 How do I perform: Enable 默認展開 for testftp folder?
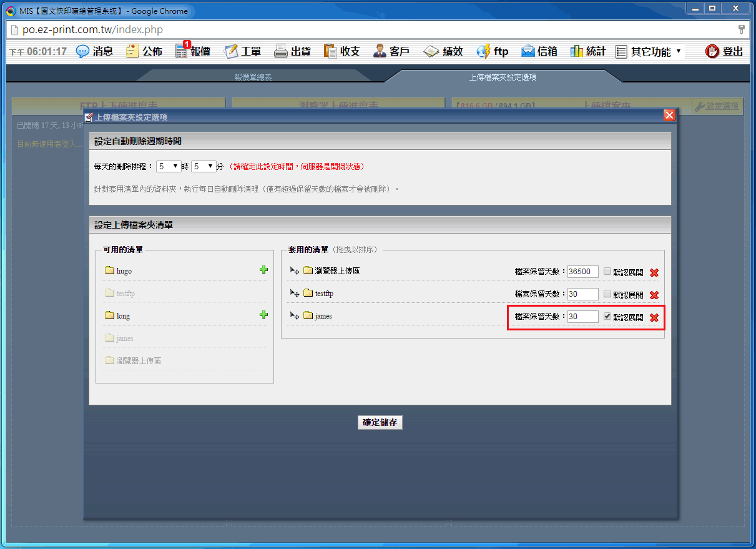(607, 294)
